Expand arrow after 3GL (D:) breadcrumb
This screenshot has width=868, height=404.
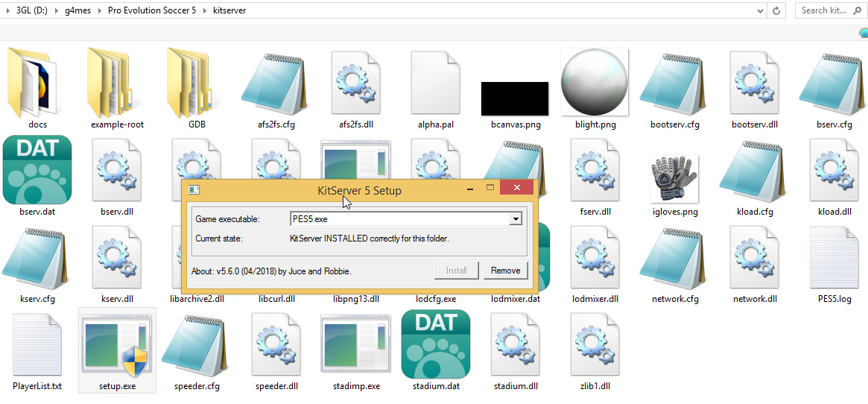(x=56, y=10)
